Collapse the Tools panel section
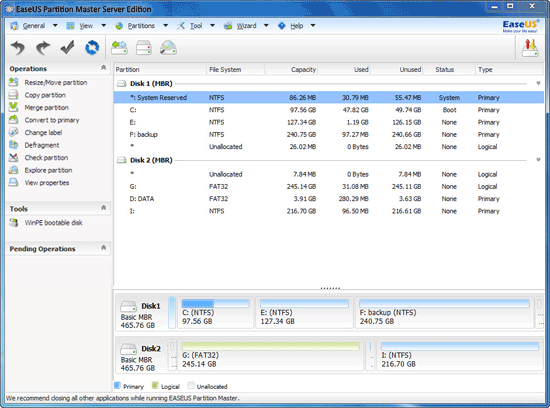This screenshot has width=550, height=408. [x=103, y=207]
